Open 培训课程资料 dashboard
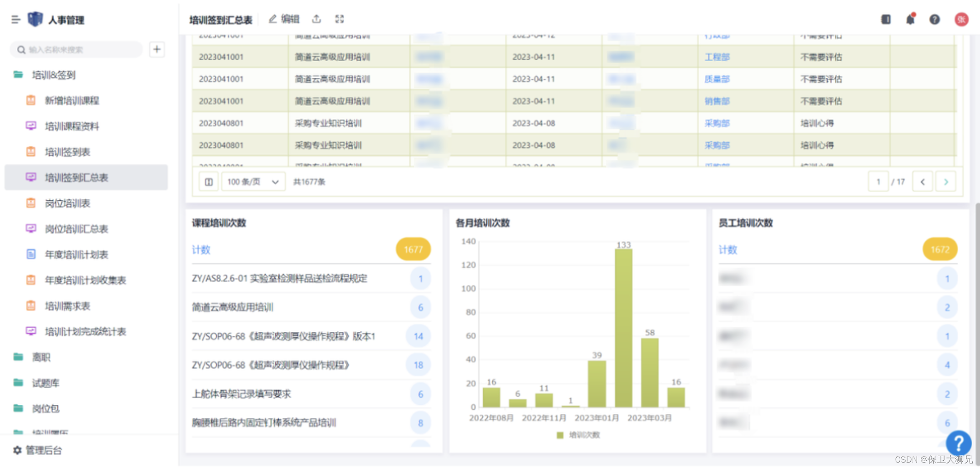 click(72, 126)
